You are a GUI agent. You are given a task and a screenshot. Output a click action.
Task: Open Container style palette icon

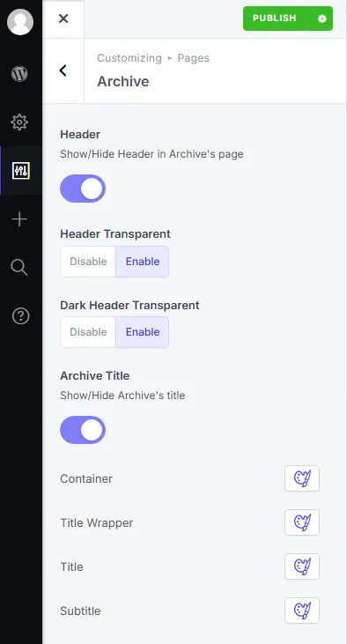(x=302, y=478)
